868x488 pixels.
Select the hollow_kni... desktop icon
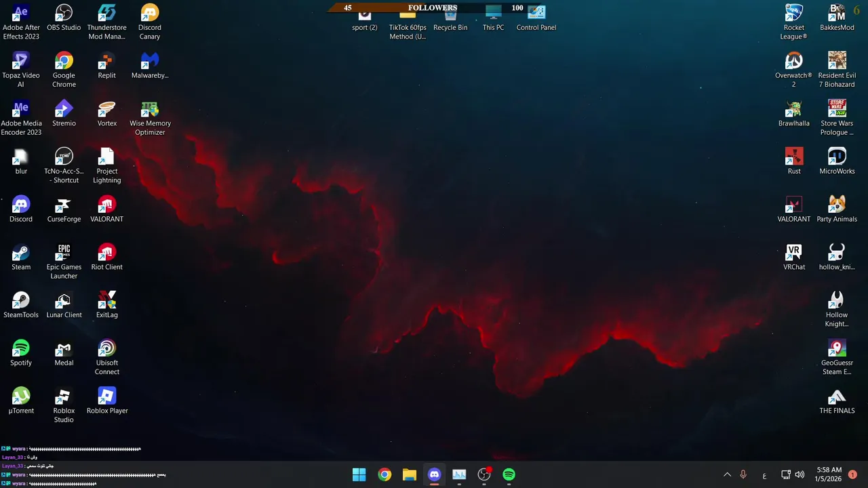click(x=837, y=257)
